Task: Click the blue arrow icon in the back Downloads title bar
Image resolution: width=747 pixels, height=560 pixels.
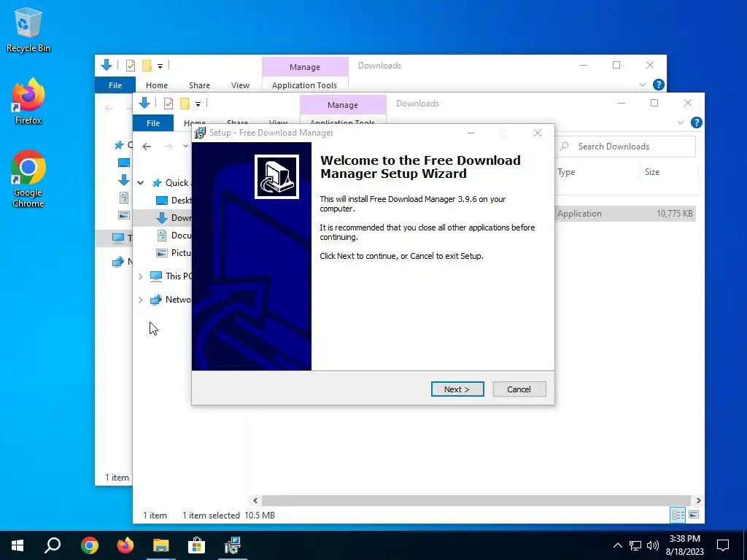Action: [x=107, y=65]
